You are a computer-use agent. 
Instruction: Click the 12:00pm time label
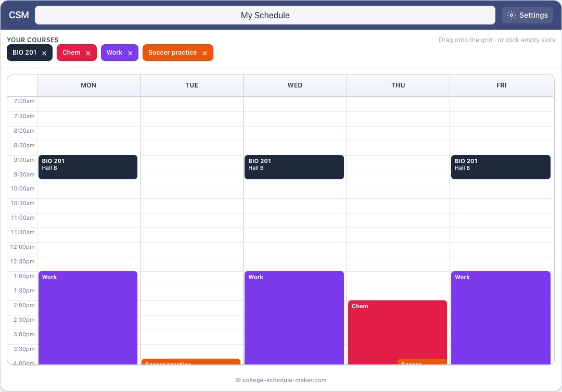pyautogui.click(x=22, y=247)
